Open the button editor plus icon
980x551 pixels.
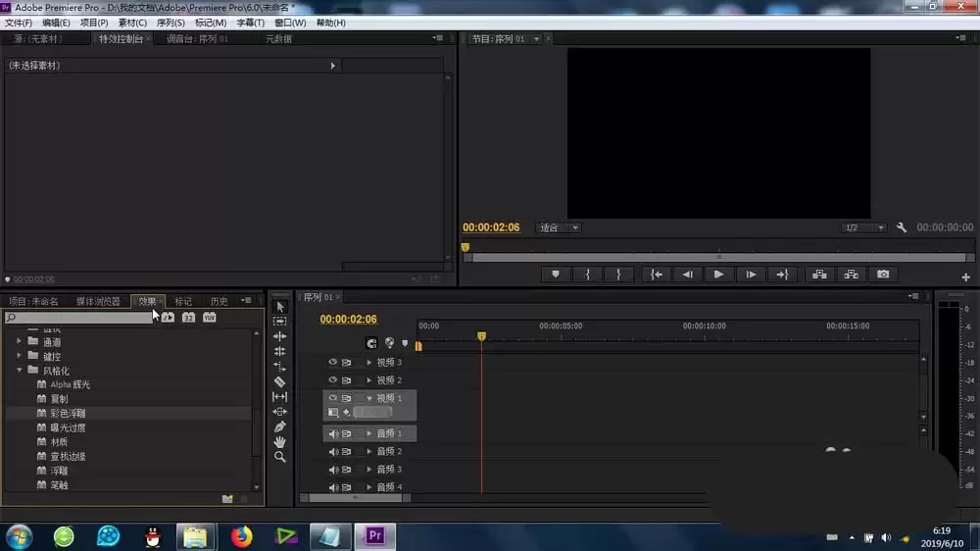[x=965, y=277]
